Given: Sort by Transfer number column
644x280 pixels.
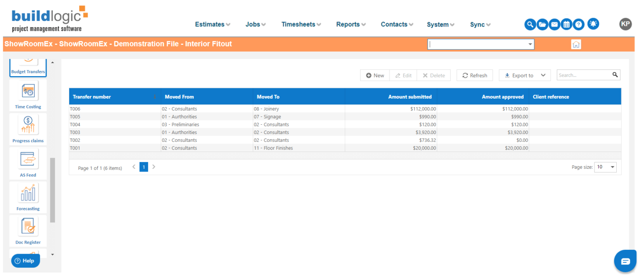Looking at the screenshot, I should point(115,97).
